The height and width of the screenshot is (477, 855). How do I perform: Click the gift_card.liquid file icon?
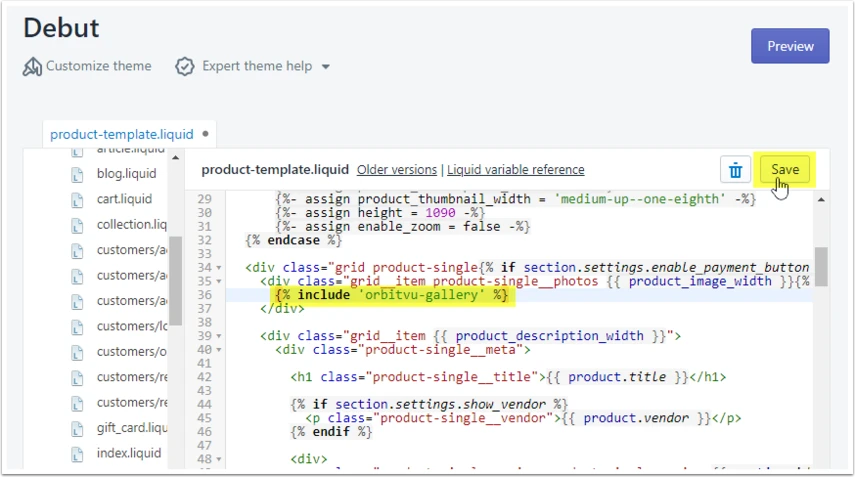click(77, 429)
